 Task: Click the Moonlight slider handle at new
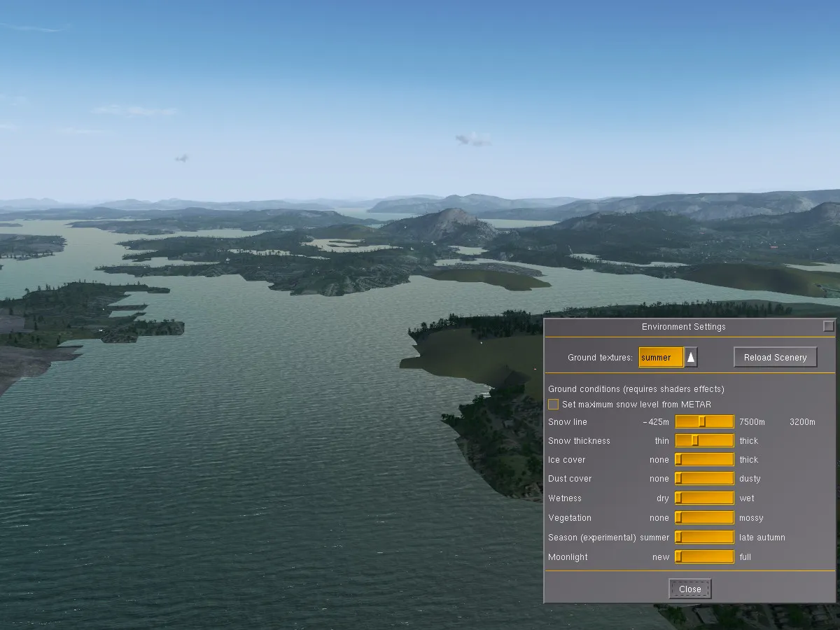pos(678,557)
